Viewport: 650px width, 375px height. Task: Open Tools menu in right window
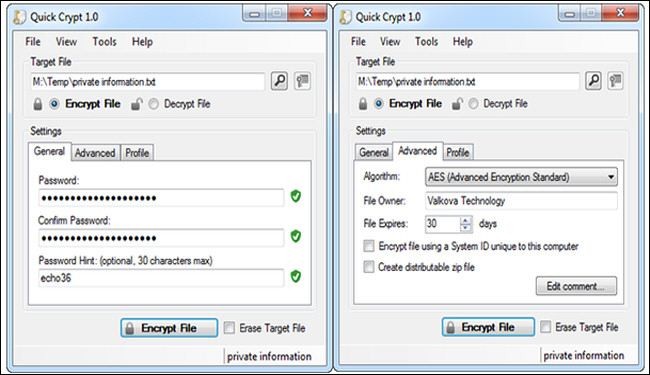click(x=427, y=42)
